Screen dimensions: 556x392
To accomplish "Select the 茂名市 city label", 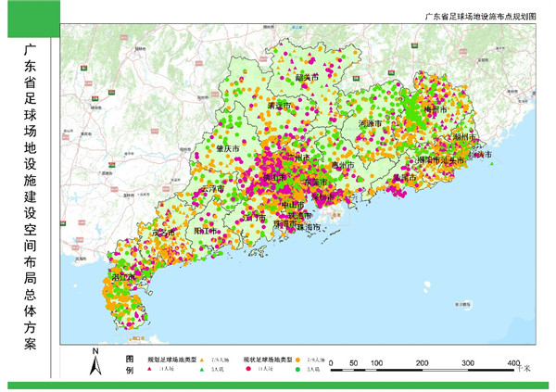I will pos(163,233).
